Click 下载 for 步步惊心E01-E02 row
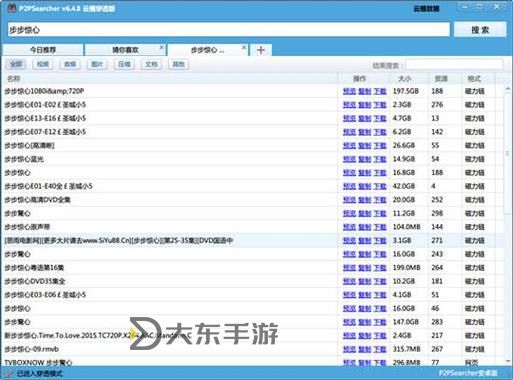 click(x=380, y=105)
